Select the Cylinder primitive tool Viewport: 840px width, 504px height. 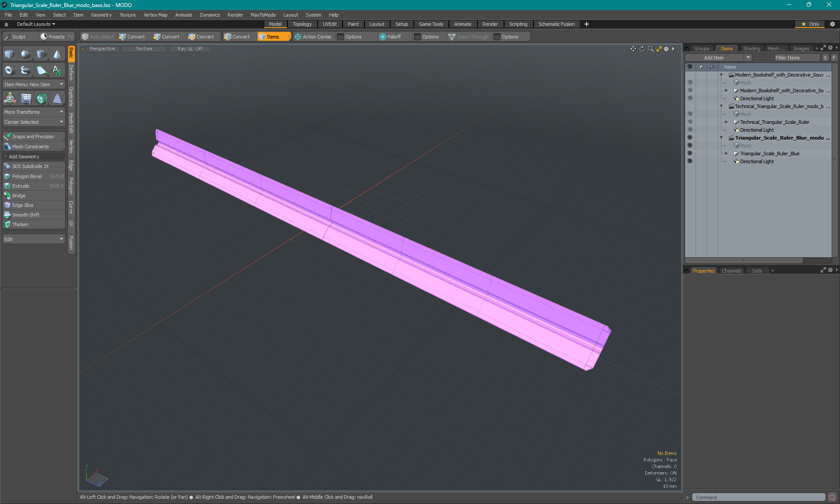click(42, 54)
